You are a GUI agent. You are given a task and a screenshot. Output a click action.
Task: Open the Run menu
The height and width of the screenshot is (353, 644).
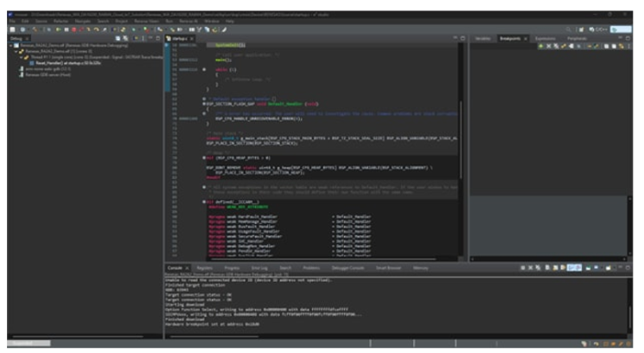coord(169,21)
